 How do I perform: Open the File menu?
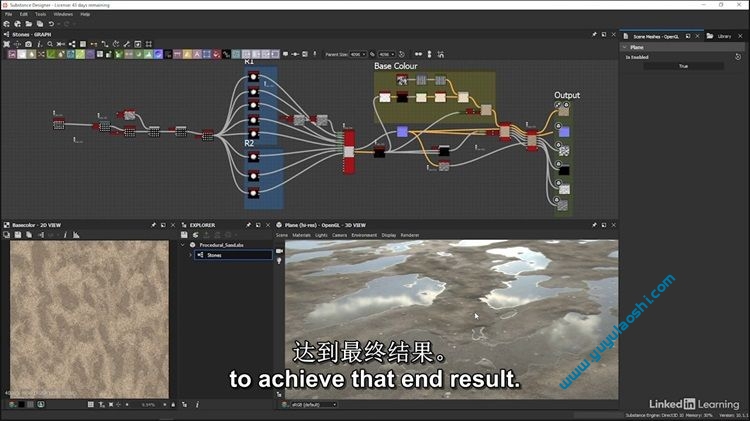(8, 14)
